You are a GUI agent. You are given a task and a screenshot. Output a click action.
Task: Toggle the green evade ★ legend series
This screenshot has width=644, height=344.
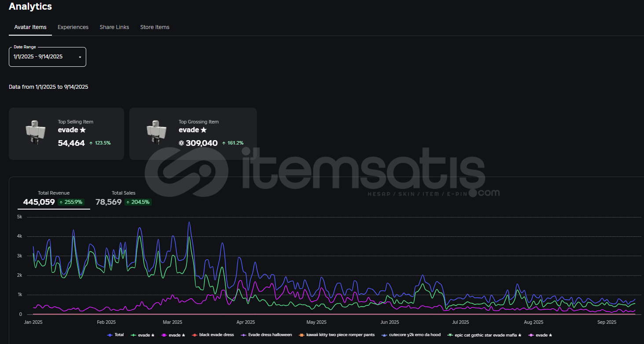[143, 335]
